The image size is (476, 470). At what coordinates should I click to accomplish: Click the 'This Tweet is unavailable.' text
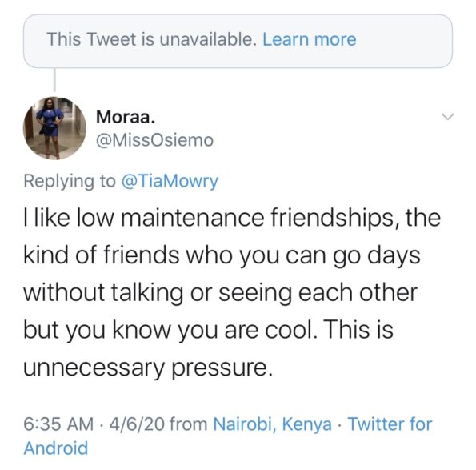click(x=152, y=39)
